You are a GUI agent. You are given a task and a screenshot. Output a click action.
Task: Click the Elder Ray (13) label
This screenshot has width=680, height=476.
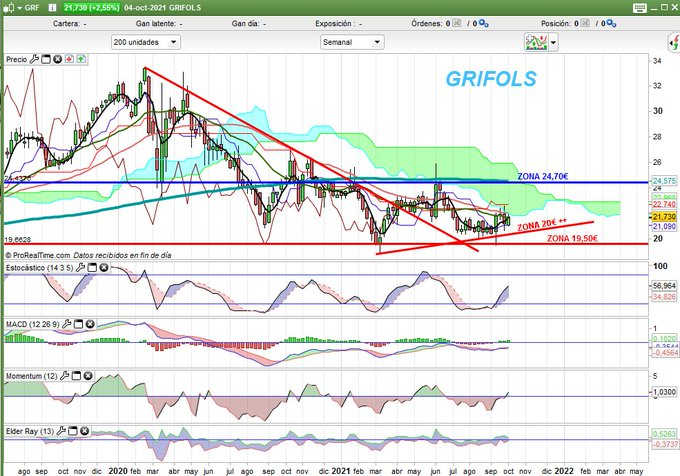pos(30,431)
